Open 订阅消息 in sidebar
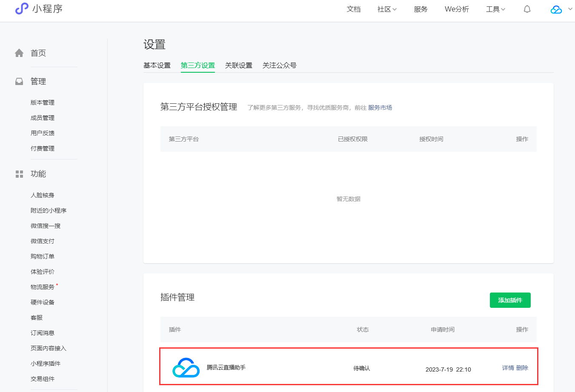The height and width of the screenshot is (392, 575). (x=43, y=333)
